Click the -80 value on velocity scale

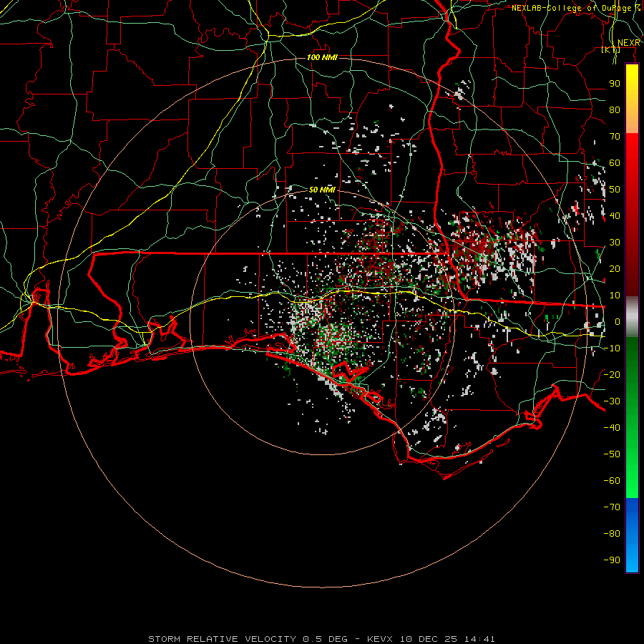click(612, 534)
